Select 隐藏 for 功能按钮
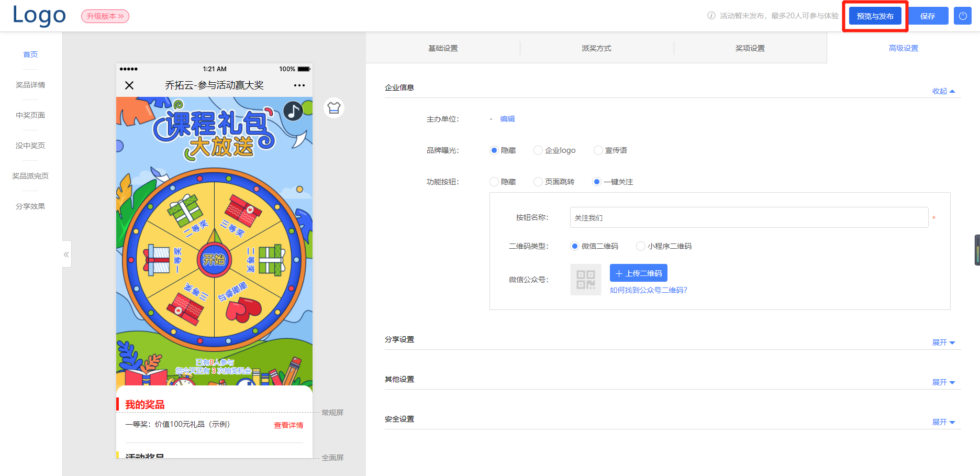Viewport: 980px width, 476px height. coord(503,182)
